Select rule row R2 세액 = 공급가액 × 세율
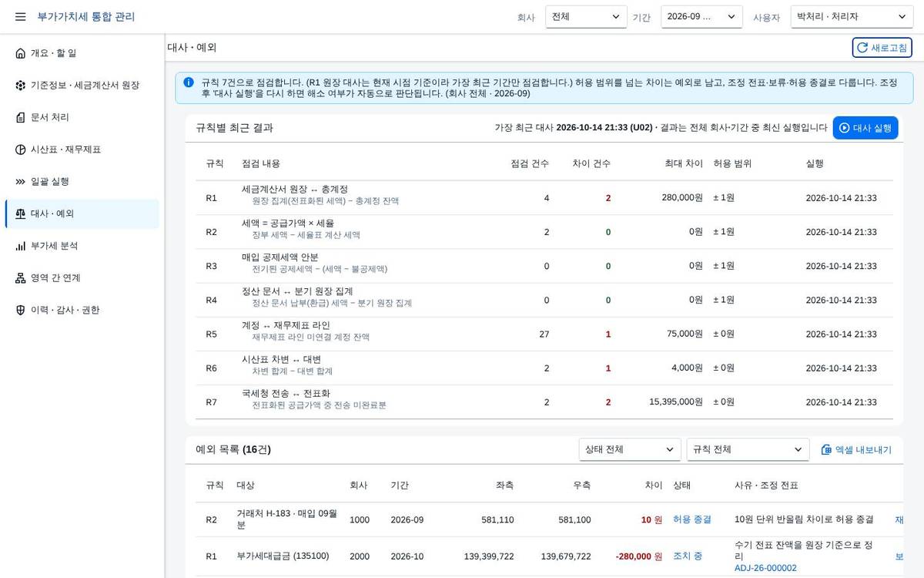Image resolution: width=924 pixels, height=578 pixels. (544, 232)
